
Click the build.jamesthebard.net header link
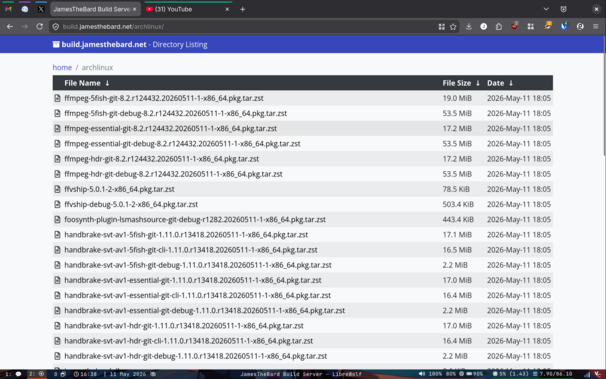tap(104, 44)
